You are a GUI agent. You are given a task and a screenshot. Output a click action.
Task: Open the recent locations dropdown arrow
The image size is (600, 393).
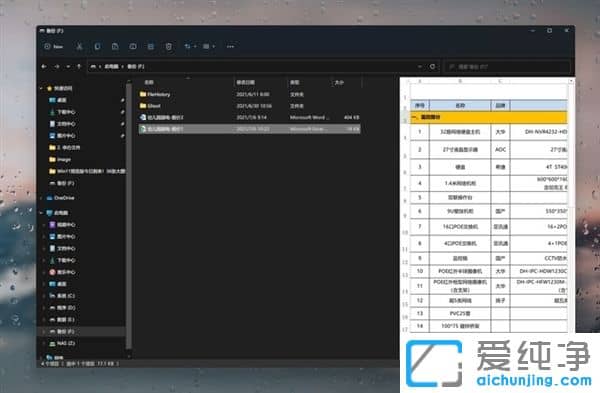pos(68,67)
